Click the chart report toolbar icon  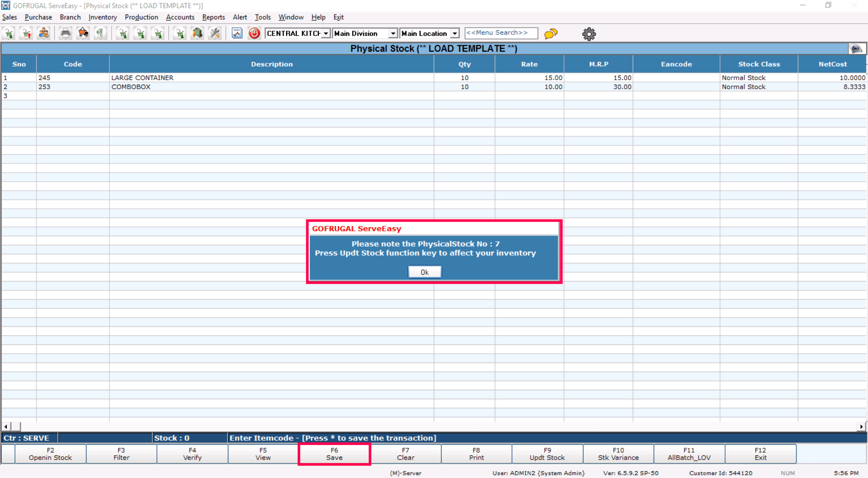237,33
